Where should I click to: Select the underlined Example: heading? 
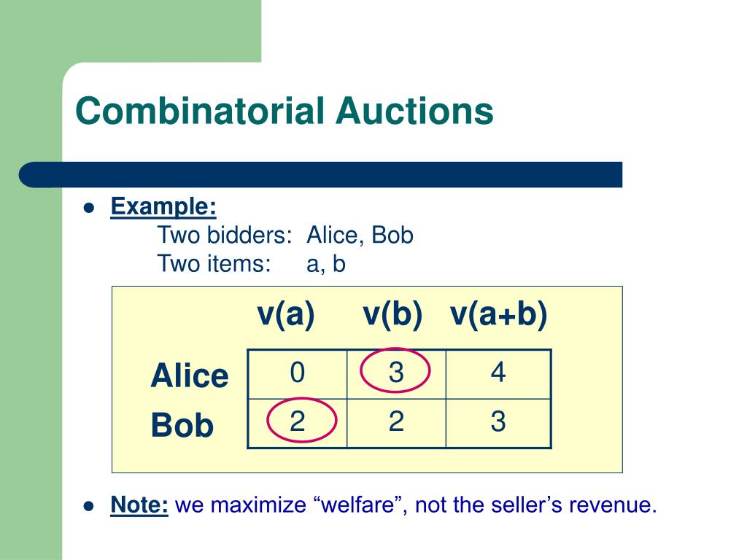pos(163,207)
